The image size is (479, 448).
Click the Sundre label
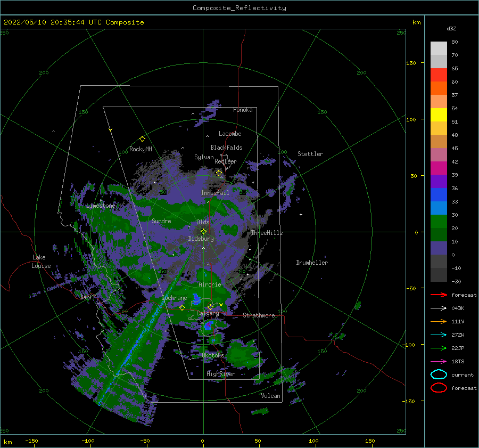[x=161, y=221]
